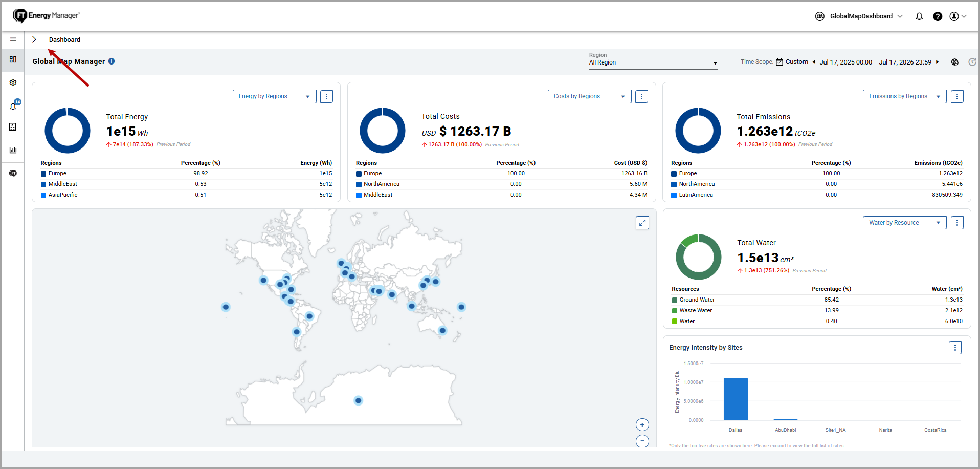Viewport: 980px width, 469px height.
Task: Click the Dallas bar in energy chart
Action: (x=736, y=399)
